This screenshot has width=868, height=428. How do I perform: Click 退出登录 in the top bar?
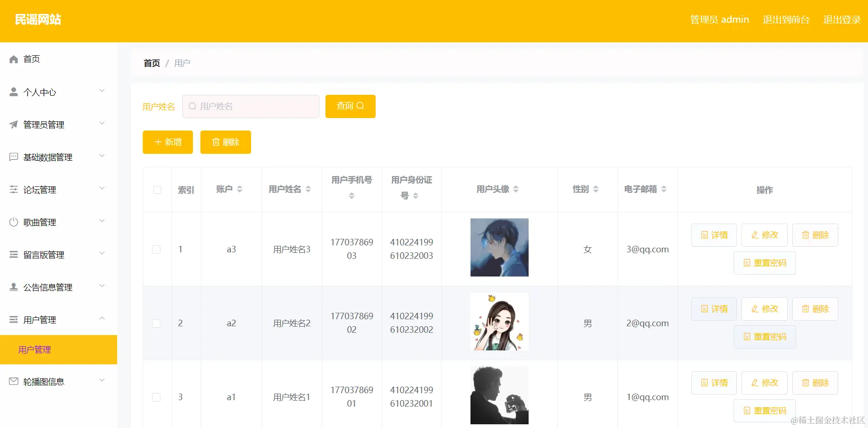coord(841,20)
